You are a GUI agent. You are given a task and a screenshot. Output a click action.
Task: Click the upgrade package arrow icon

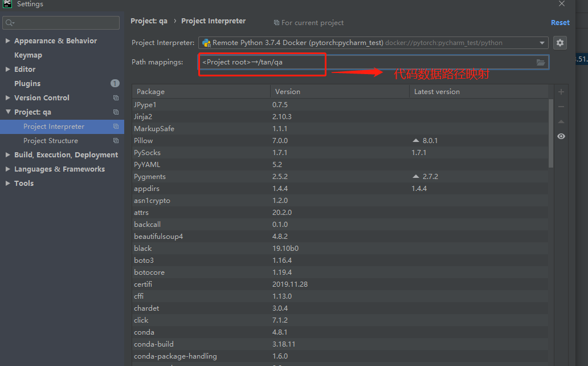tap(561, 121)
